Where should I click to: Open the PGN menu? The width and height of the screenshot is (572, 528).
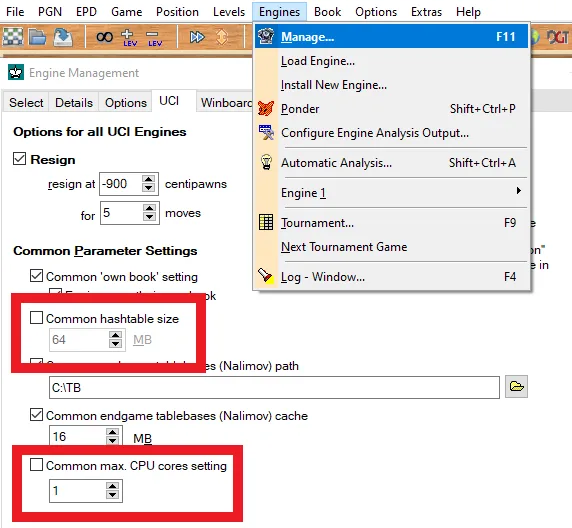(x=50, y=12)
